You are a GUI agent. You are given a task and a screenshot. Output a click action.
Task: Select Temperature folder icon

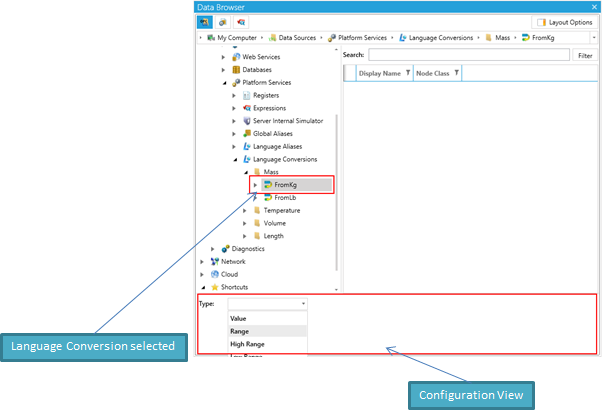[x=257, y=210]
